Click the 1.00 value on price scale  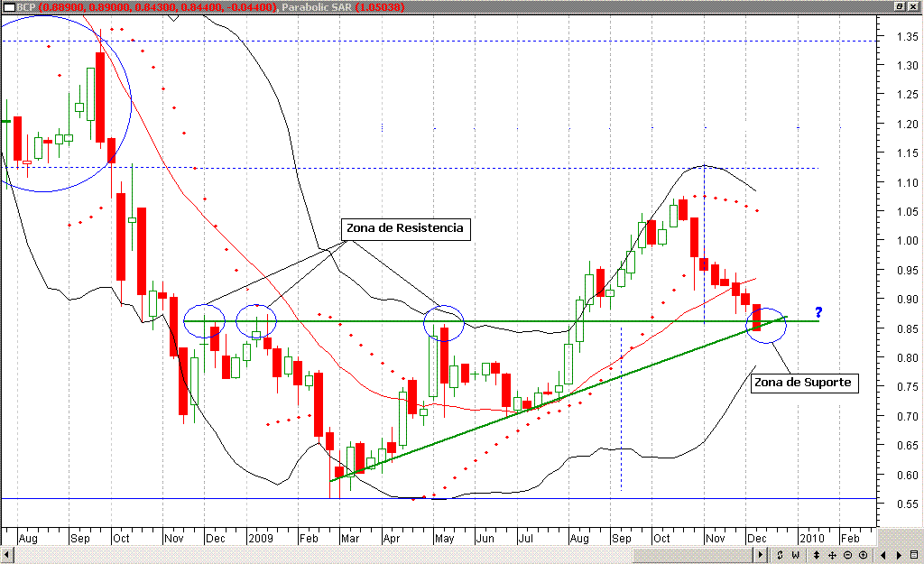pyautogui.click(x=908, y=241)
